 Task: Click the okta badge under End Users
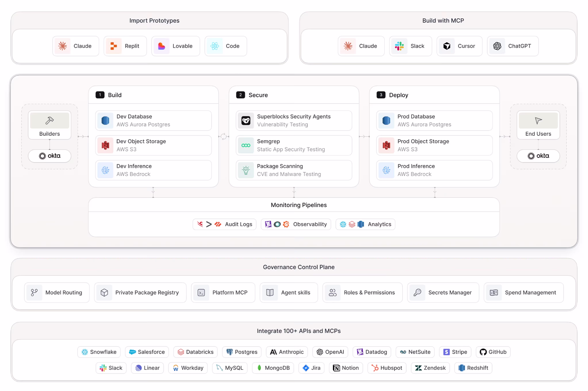(x=538, y=156)
